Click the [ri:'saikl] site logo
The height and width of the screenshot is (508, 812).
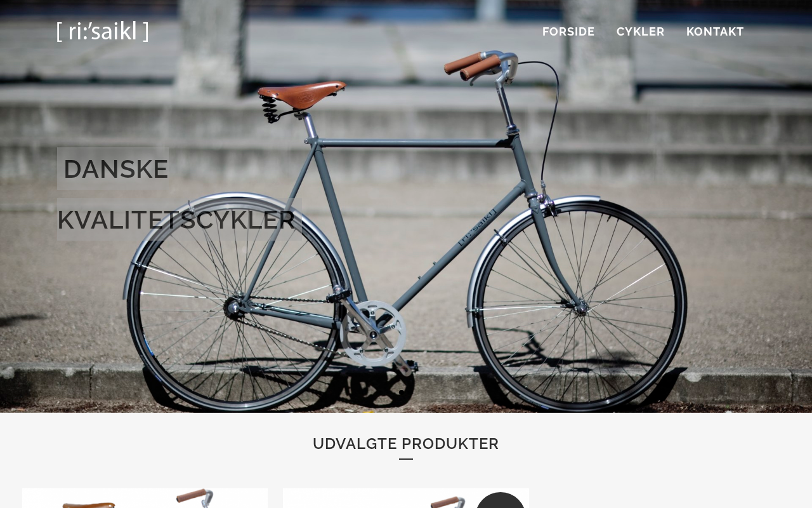(103, 31)
